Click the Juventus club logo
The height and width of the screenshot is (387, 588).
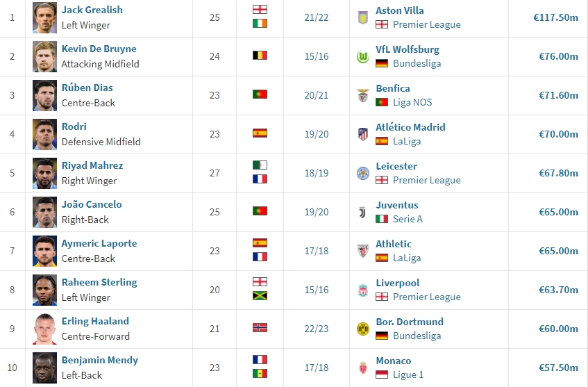362,213
